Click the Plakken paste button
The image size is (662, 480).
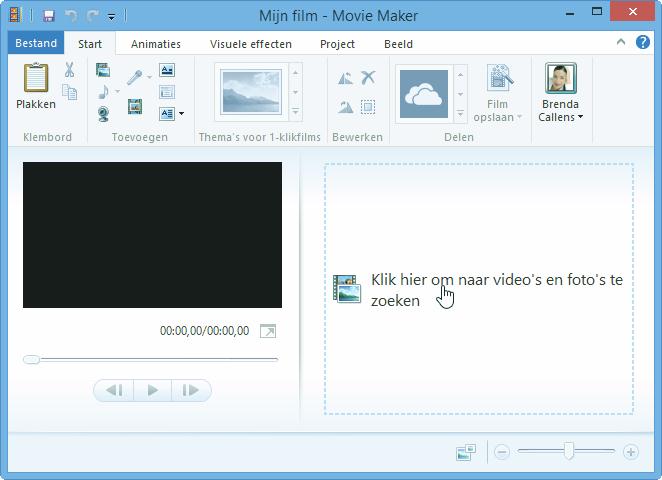pos(36,87)
